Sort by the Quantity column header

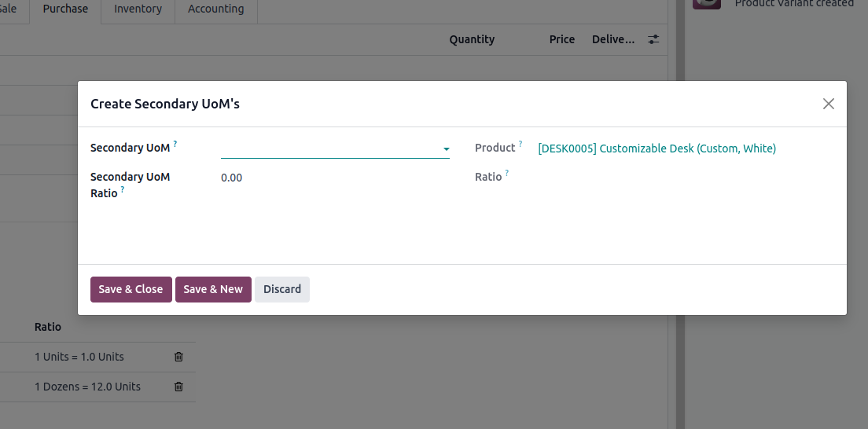(472, 39)
